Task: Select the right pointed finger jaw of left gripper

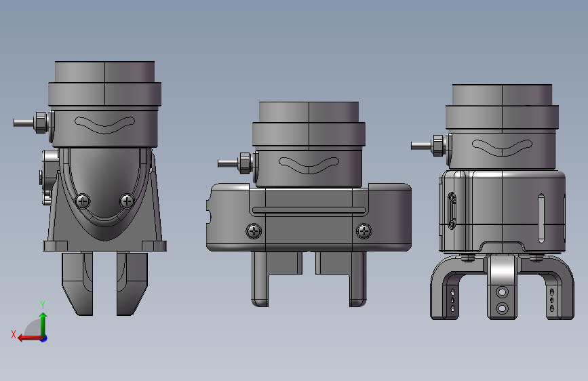Action: click(132, 283)
